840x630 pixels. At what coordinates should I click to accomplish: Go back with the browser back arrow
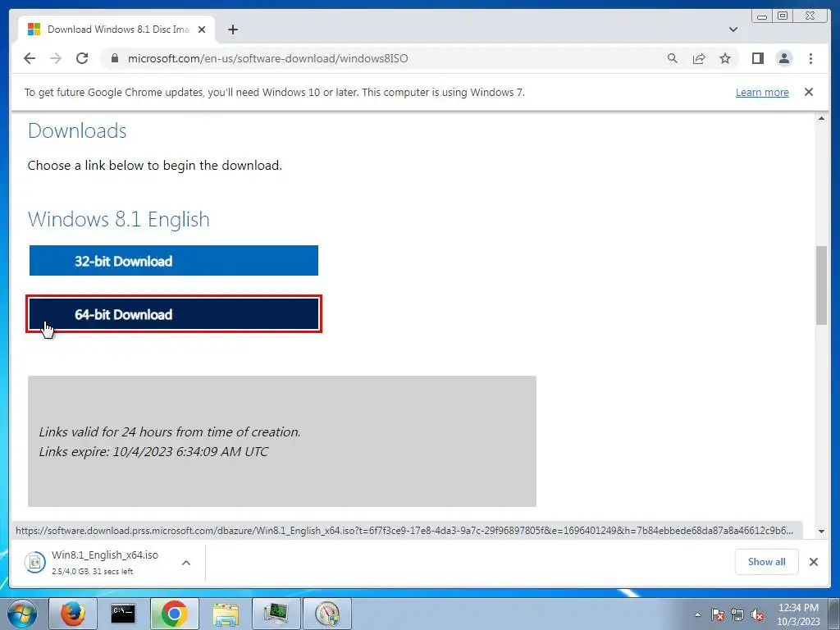(x=30, y=58)
